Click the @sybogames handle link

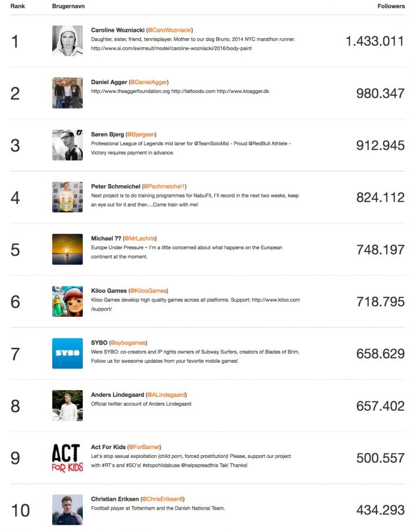(x=128, y=343)
